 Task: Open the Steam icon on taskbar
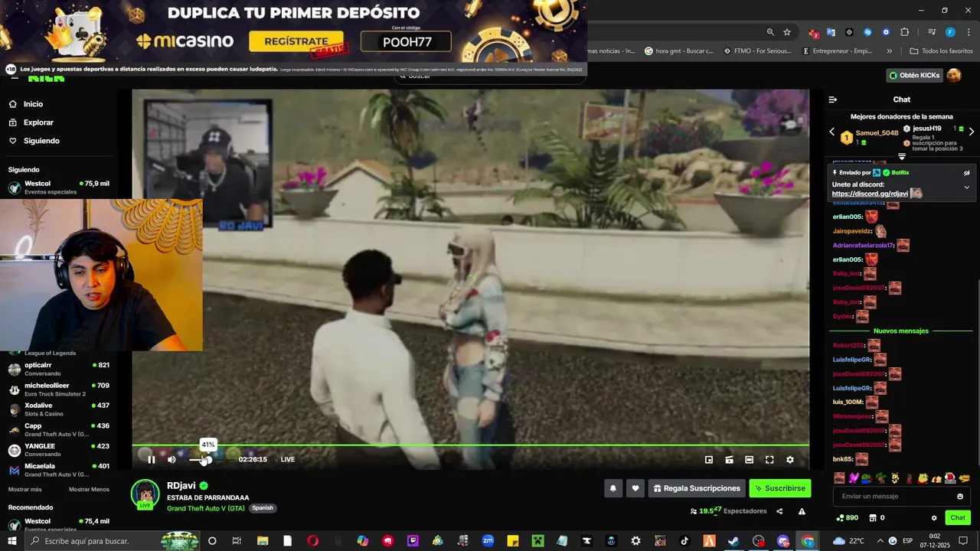tap(733, 541)
